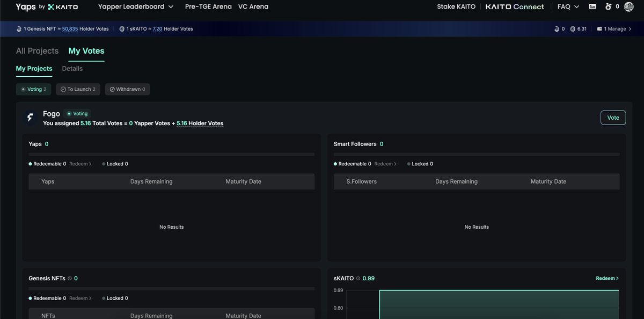Click the Yaps progress bar
Viewport: 644px width, 319px height.
coord(172,154)
